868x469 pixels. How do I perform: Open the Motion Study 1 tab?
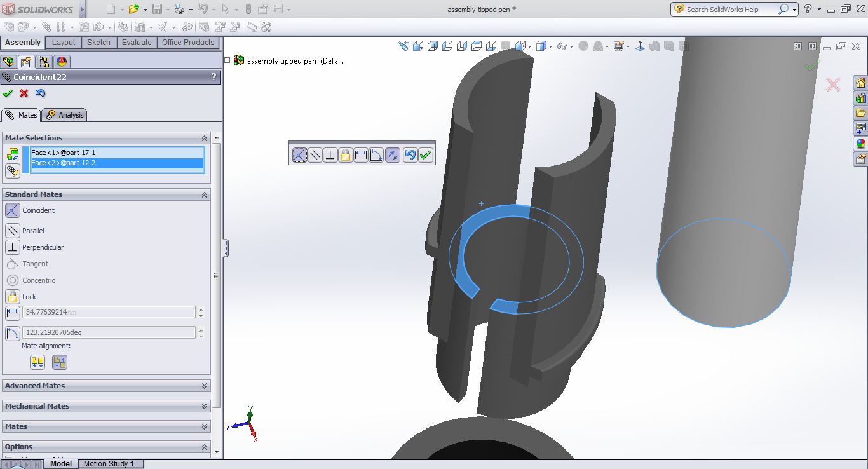pos(109,464)
